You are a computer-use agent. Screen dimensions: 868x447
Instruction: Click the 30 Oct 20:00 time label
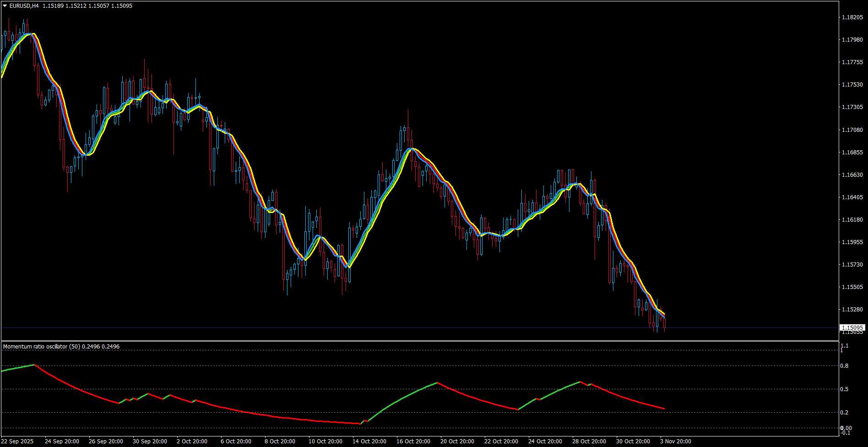click(633, 442)
